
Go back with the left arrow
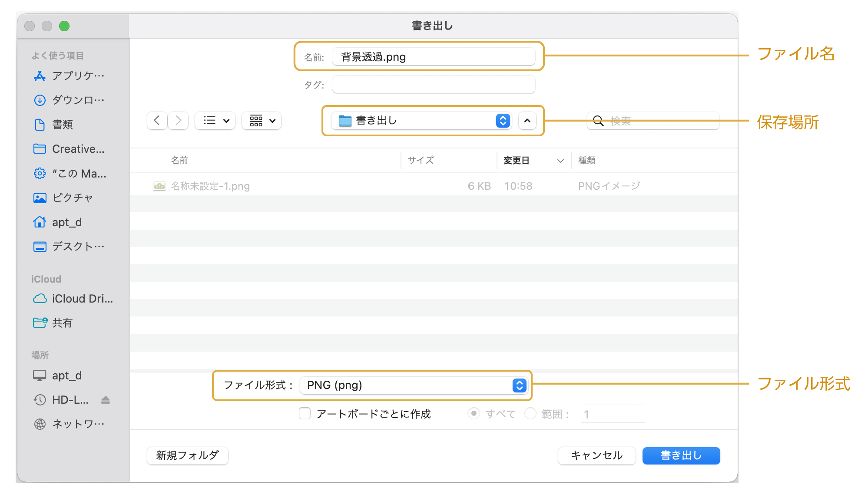coord(157,121)
